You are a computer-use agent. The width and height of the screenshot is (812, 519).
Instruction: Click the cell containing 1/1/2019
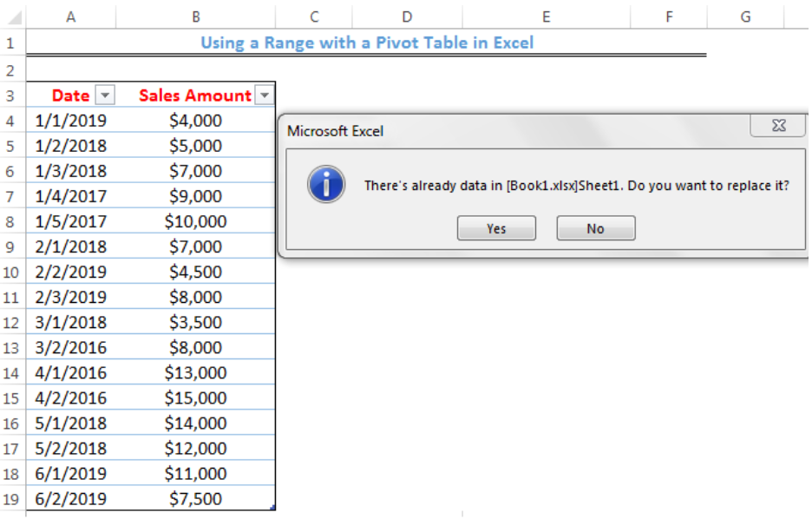pos(69,121)
